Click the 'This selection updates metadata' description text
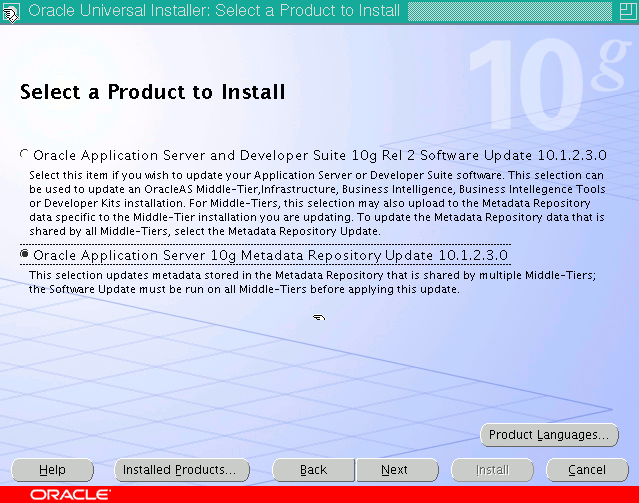This screenshot has width=639, height=503. pos(312,282)
